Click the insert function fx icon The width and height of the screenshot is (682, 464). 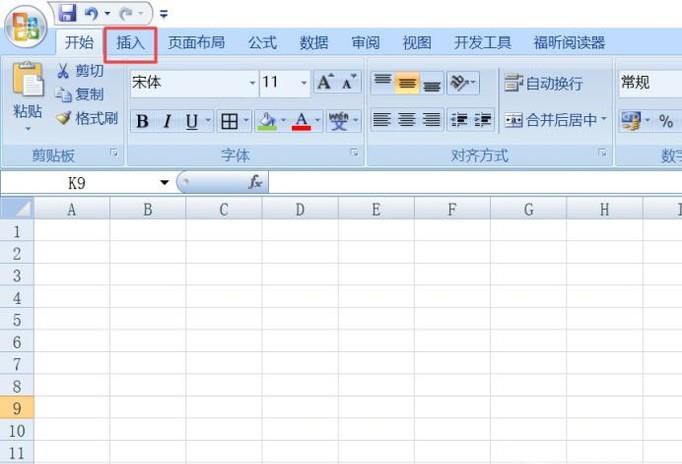point(255,182)
